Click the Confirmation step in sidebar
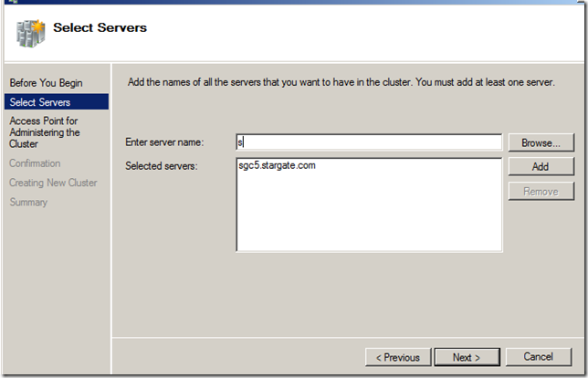588x378 pixels. (35, 163)
